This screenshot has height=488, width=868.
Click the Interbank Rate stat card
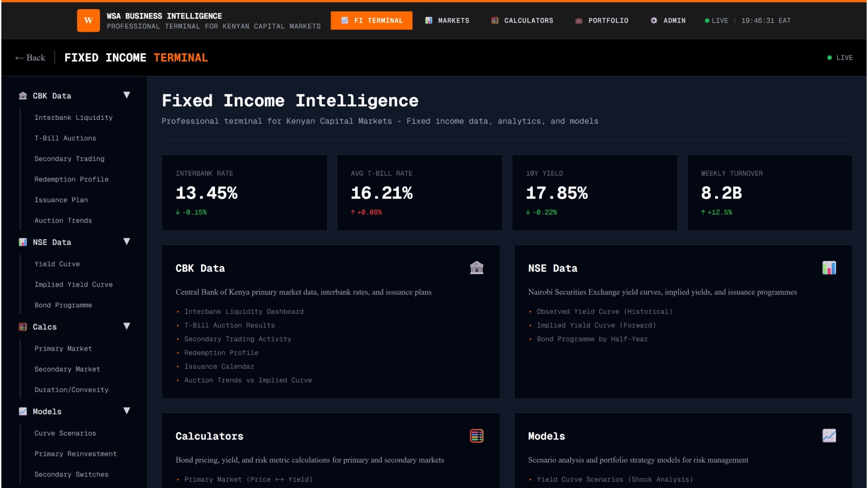244,192
